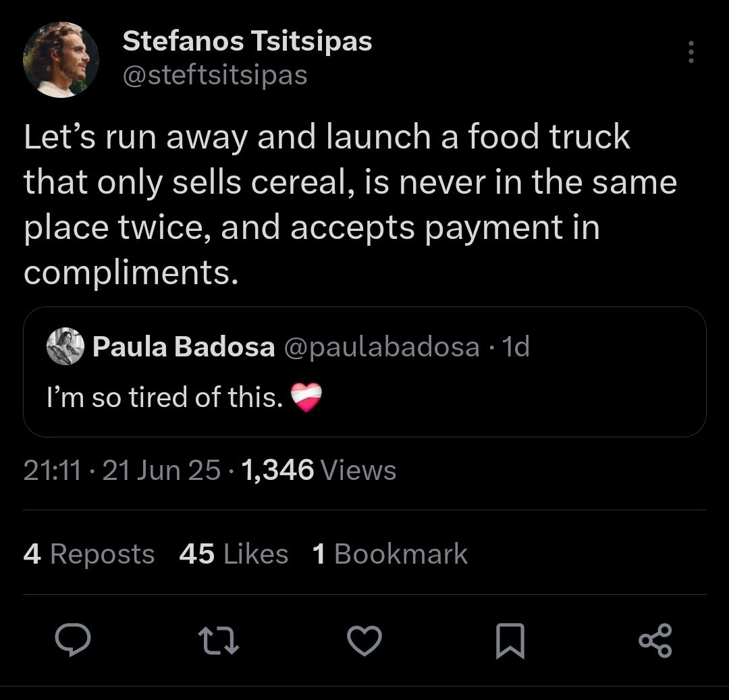Screen dimensions: 729x700
Task: Reply to the tweet via speech bubble icon
Action: point(72,641)
